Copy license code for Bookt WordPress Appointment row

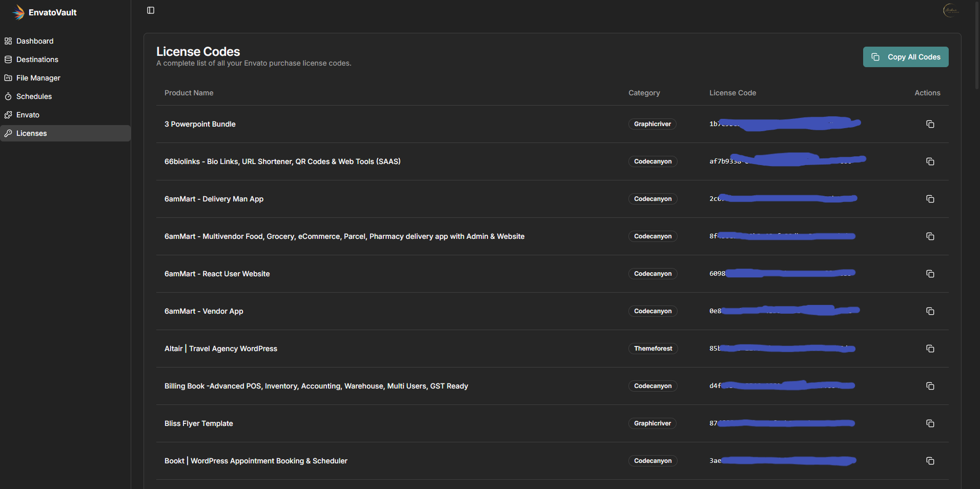930,461
